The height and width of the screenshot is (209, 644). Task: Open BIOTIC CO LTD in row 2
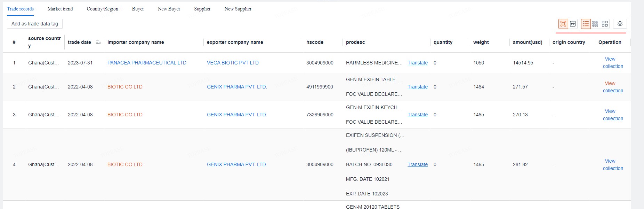[125, 87]
